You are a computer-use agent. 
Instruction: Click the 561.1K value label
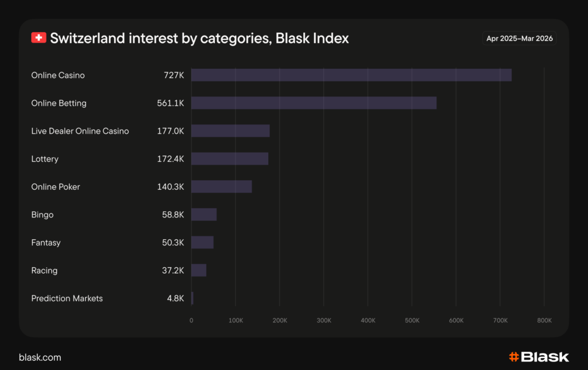[171, 103]
